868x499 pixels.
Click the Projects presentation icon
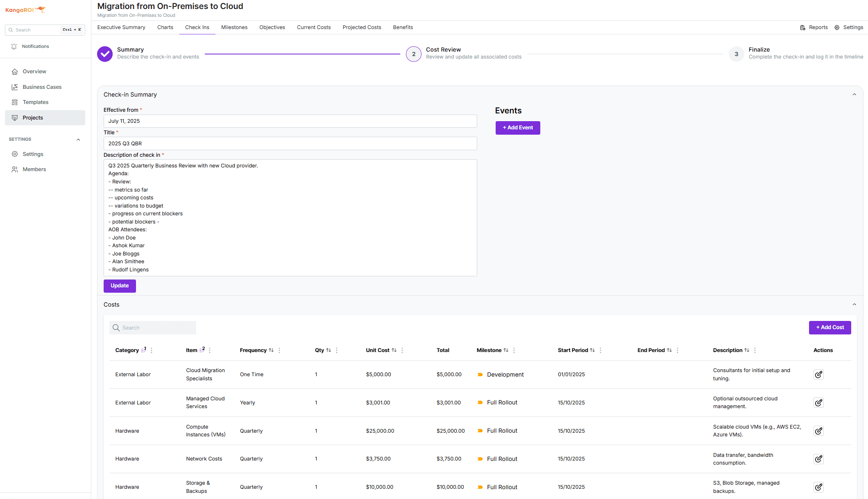point(15,118)
